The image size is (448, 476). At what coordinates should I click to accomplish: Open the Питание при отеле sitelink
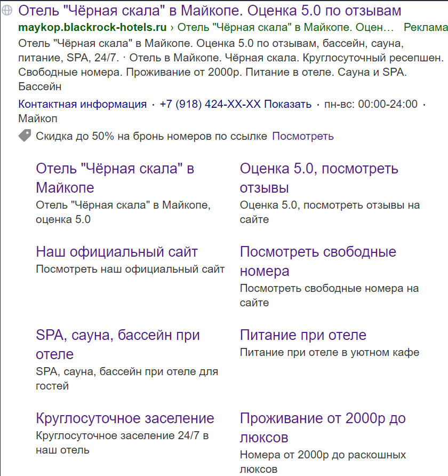pyautogui.click(x=303, y=335)
